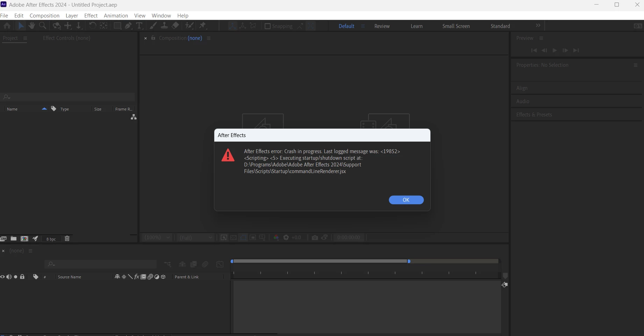Open the Composition panel menu
The image size is (644, 336).
pos(209,38)
